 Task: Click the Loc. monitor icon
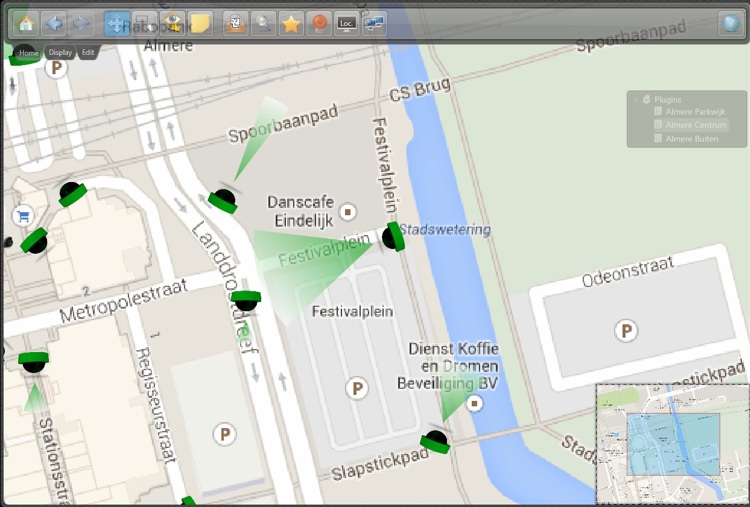click(x=346, y=23)
